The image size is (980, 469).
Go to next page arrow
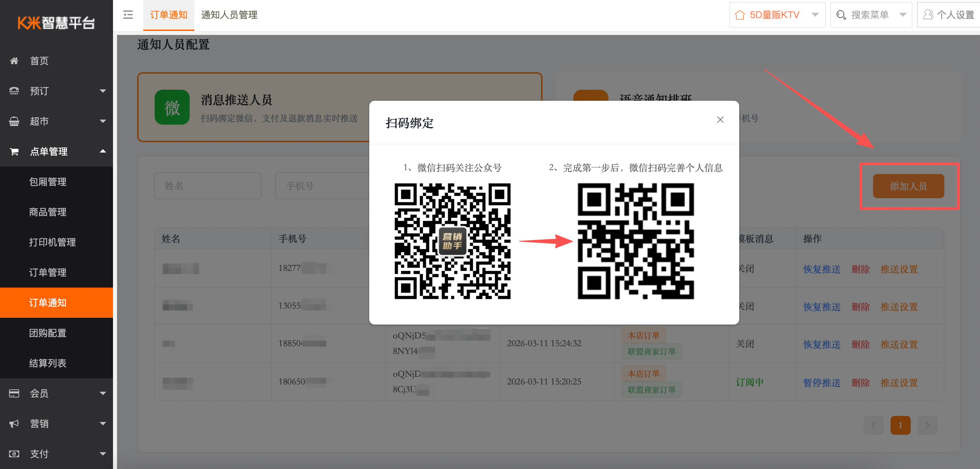click(928, 425)
